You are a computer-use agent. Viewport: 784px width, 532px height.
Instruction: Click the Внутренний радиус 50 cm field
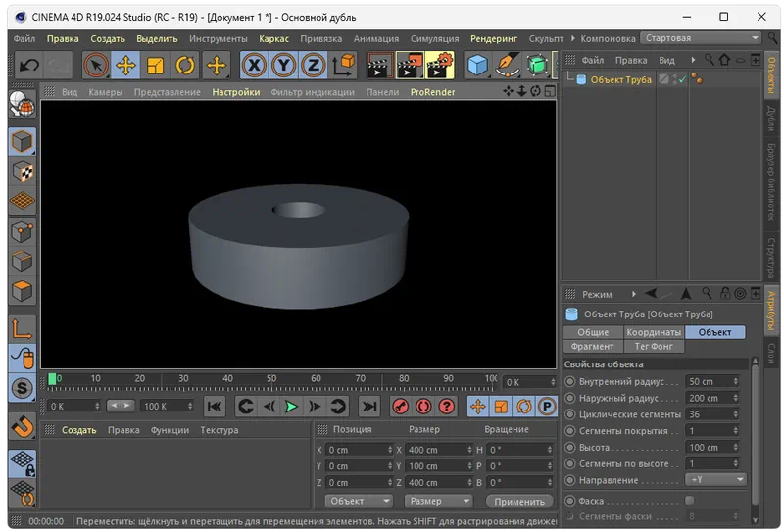point(711,381)
